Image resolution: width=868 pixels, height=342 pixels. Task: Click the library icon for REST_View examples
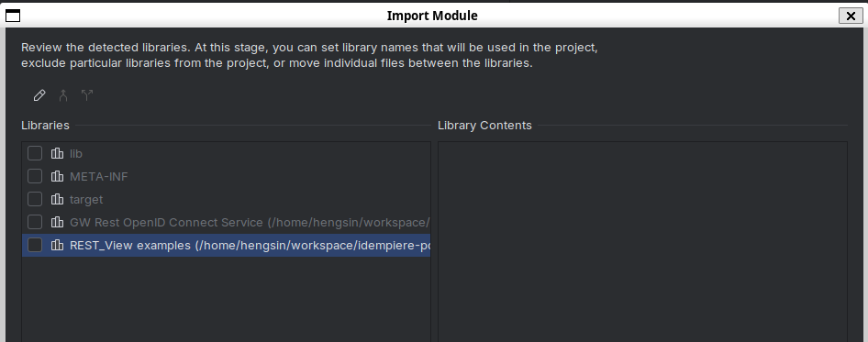point(57,245)
